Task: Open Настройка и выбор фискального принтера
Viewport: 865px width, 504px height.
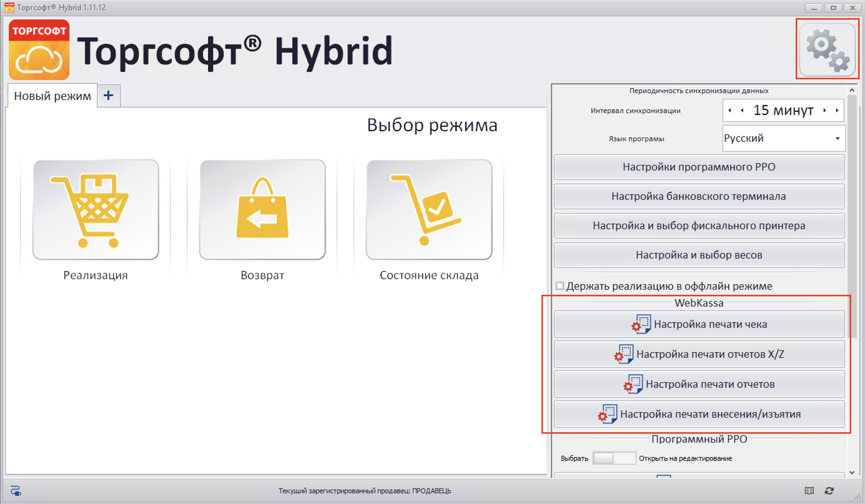Action: 699,225
